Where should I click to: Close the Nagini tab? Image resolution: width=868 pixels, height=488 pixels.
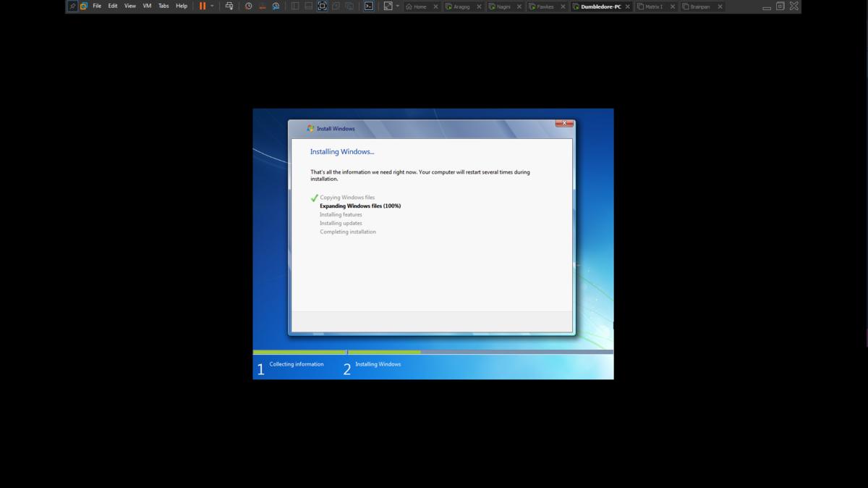(x=519, y=7)
